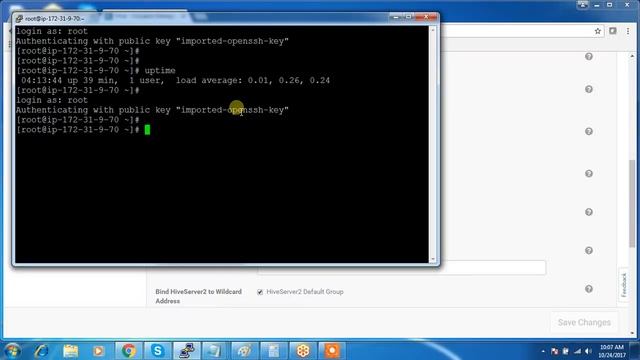Open the orange hexagon taskbar app
Image resolution: width=640 pixels, height=360 pixels.
[303, 351]
